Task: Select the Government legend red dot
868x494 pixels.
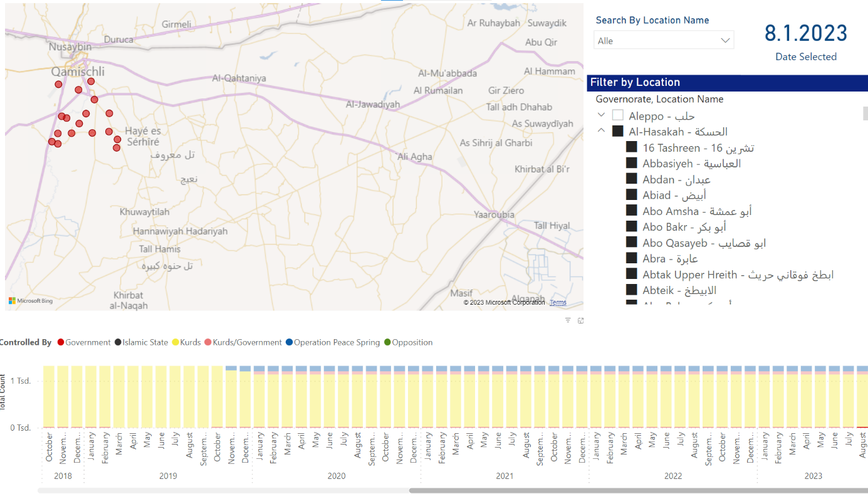Action: coord(61,342)
